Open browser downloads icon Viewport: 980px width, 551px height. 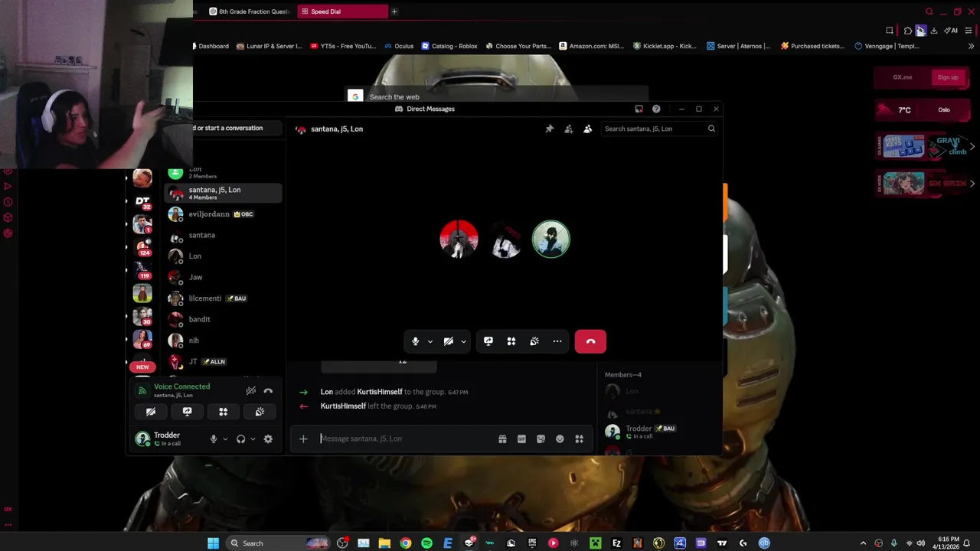(934, 31)
